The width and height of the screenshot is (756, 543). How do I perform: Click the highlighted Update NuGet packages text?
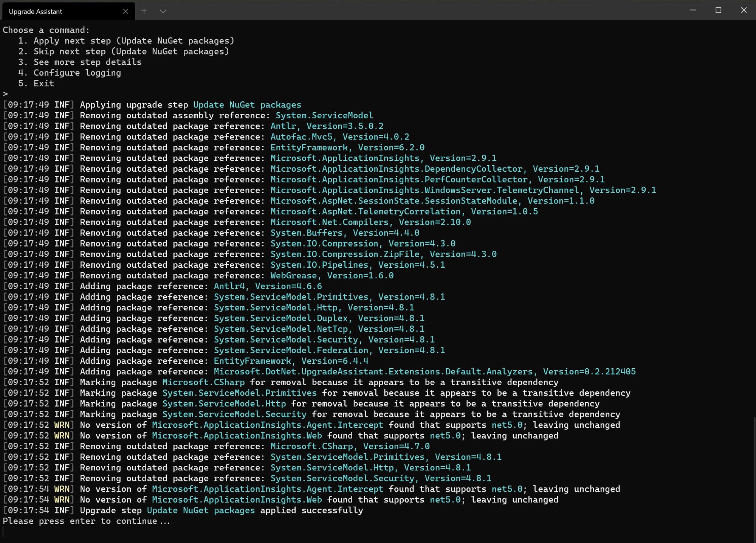pos(247,104)
